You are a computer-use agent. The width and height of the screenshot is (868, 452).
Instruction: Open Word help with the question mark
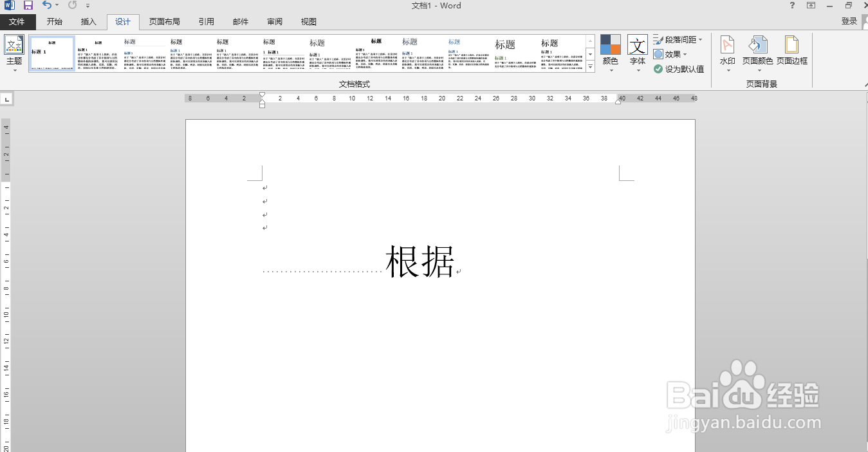[791, 5]
